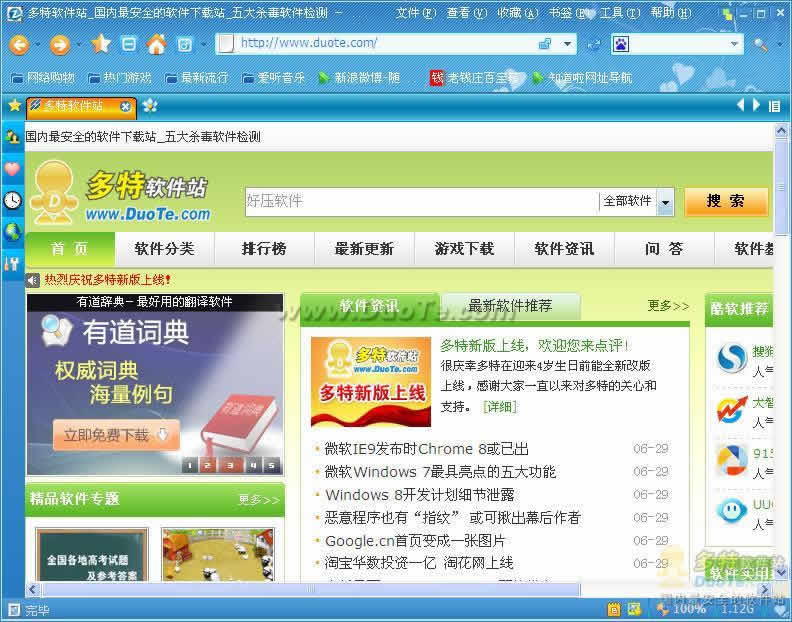Open the tab list icon at the right of the tab bar

pyautogui.click(x=774, y=106)
